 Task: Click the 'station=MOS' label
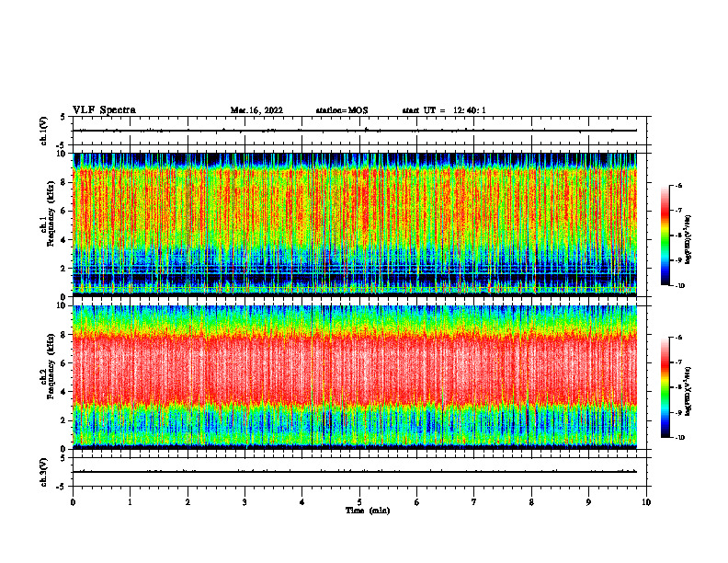click(342, 110)
